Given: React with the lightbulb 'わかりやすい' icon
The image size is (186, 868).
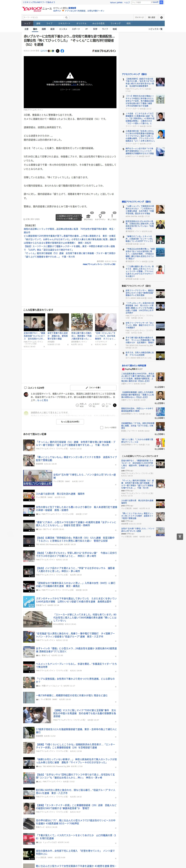Looking at the screenshot, I should (x=100, y=216).
